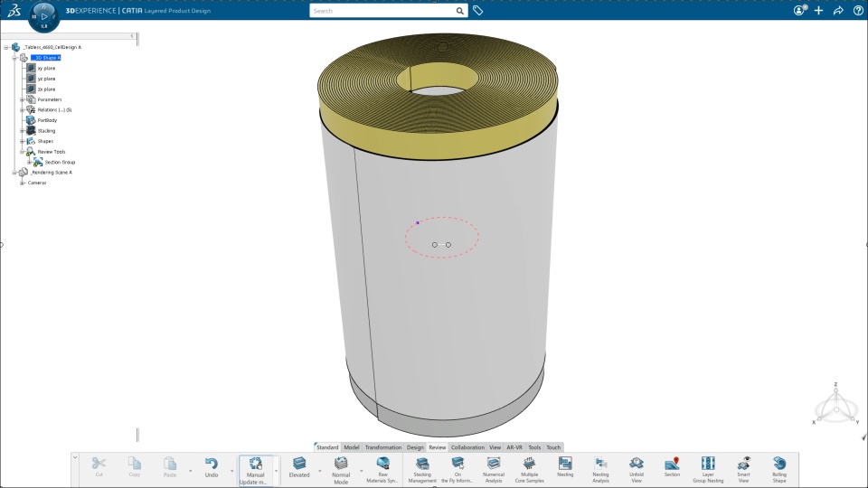This screenshot has width=868, height=488.
Task: Switch to the Standard tab
Action: [327, 447]
